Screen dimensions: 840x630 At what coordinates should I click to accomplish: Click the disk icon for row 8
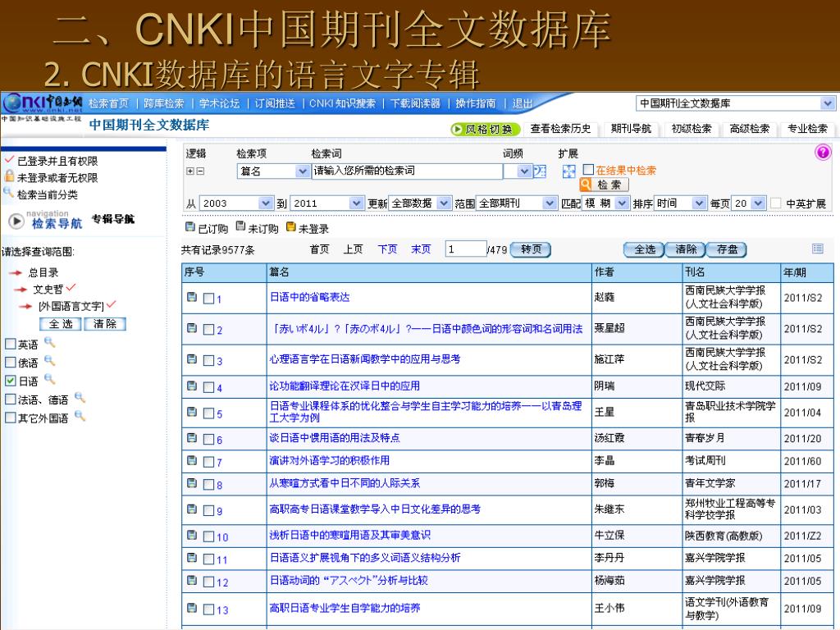point(191,483)
